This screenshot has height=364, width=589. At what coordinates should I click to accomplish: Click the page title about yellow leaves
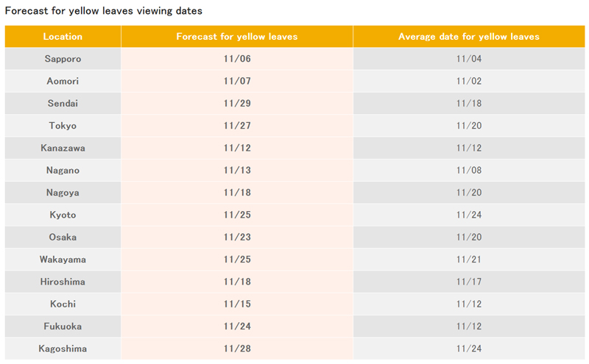point(104,11)
